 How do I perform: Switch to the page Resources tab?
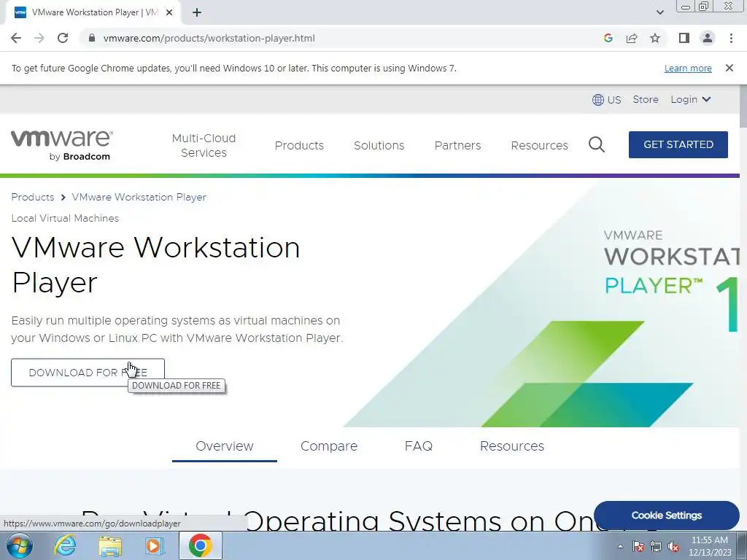[511, 446]
